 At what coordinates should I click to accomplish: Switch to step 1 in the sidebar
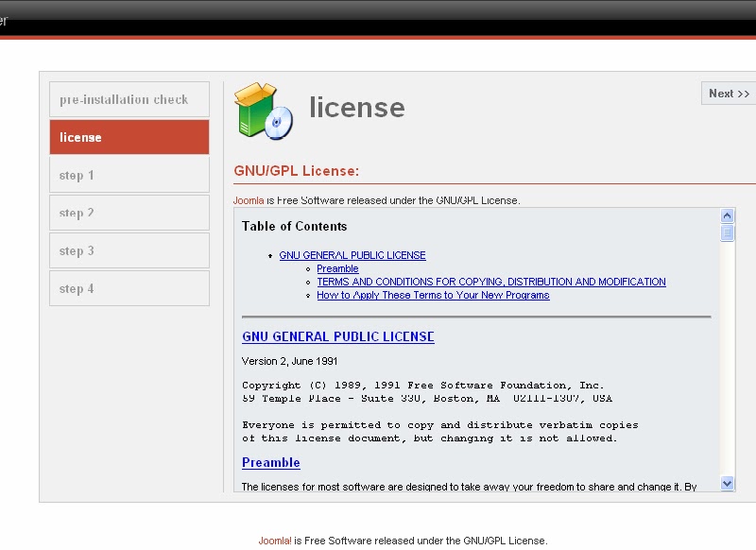pyautogui.click(x=129, y=175)
